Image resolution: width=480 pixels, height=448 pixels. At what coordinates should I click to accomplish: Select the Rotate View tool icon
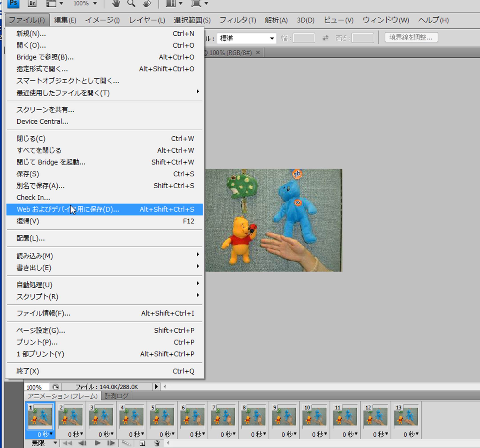(x=147, y=3)
